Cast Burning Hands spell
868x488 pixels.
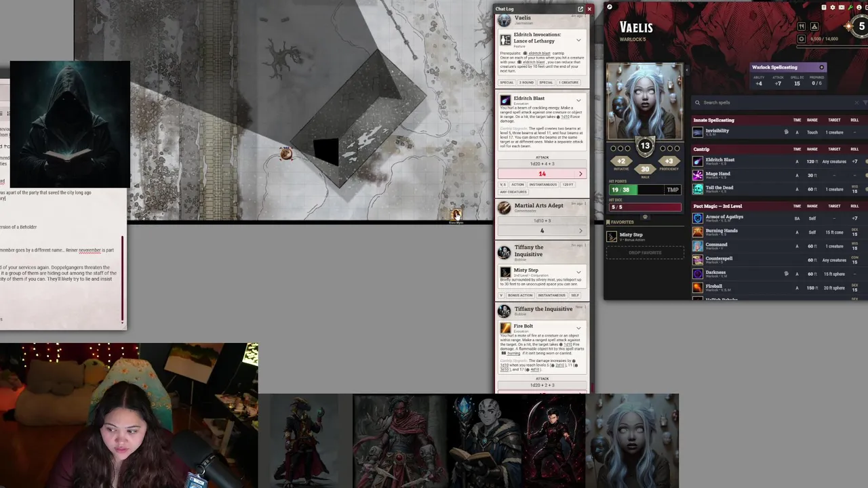pos(698,232)
